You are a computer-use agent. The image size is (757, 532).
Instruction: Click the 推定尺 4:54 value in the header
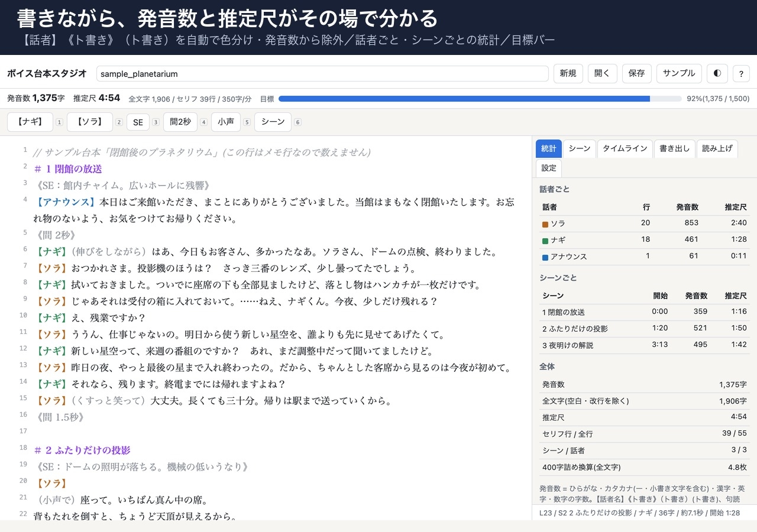coord(97,99)
